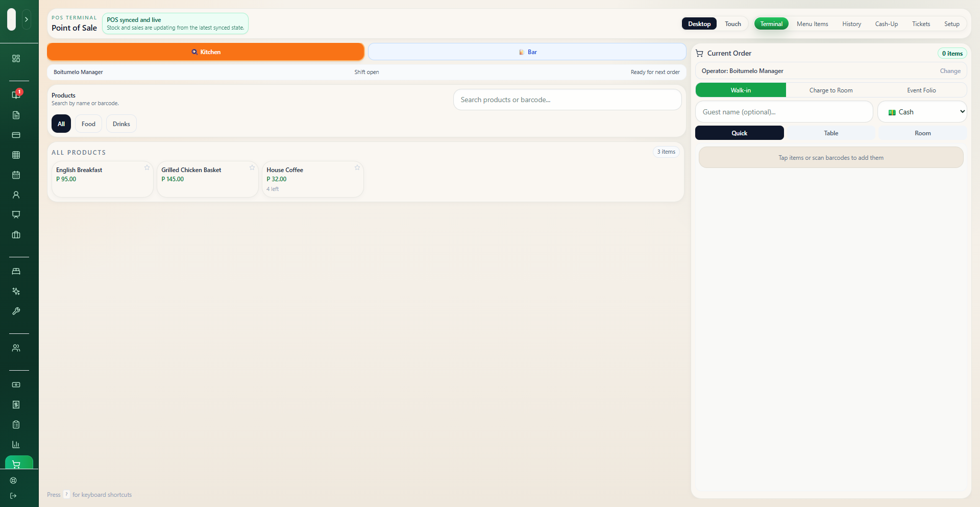Open the briefcase icon in sidebar

click(16, 235)
